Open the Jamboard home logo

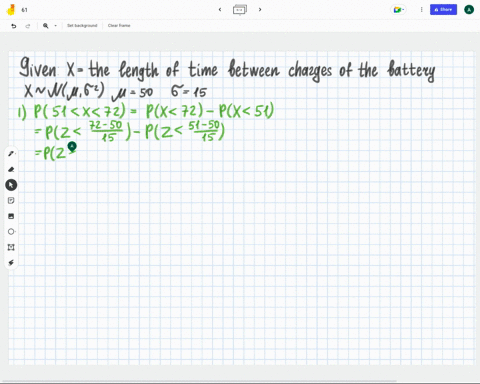pos(11,10)
